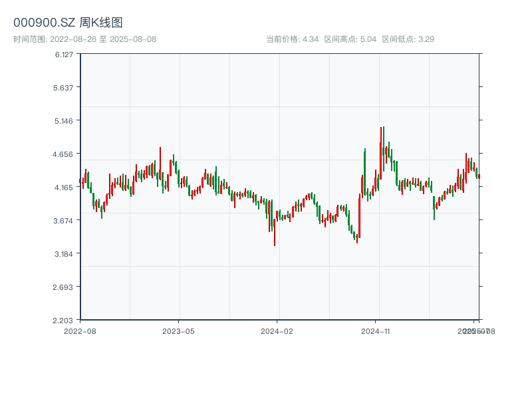Select the 当前价格 4.34 label

pyautogui.click(x=293, y=39)
